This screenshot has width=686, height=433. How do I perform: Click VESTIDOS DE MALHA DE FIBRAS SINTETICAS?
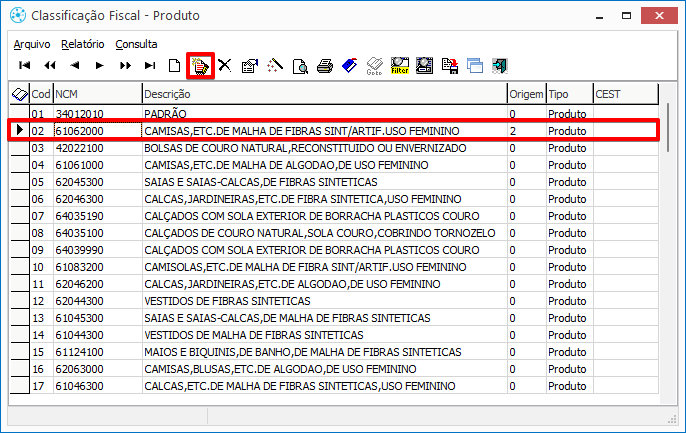tap(325, 335)
